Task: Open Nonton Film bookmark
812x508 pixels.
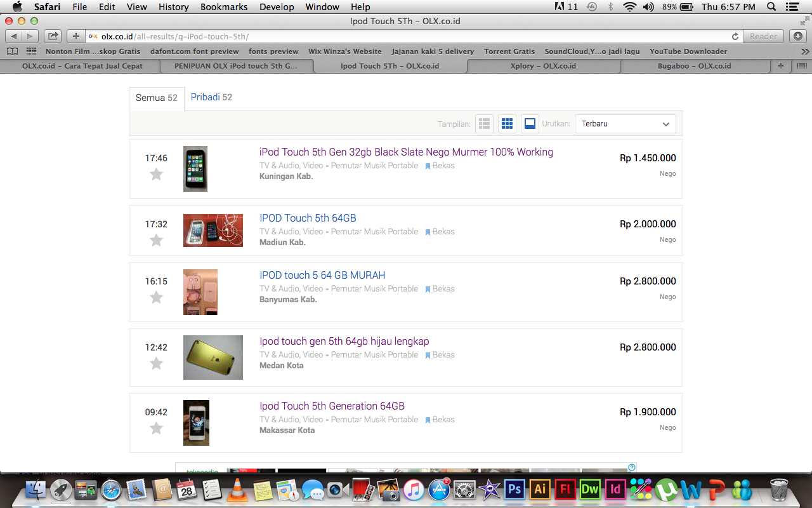Action: coord(93,51)
